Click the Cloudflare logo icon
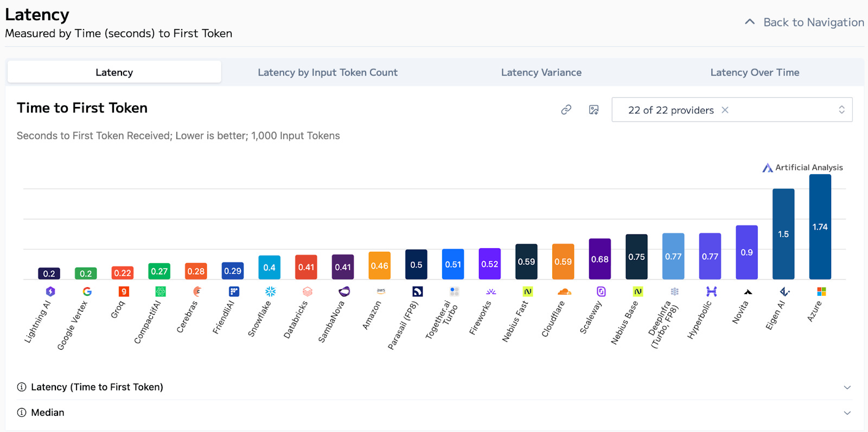 564,291
